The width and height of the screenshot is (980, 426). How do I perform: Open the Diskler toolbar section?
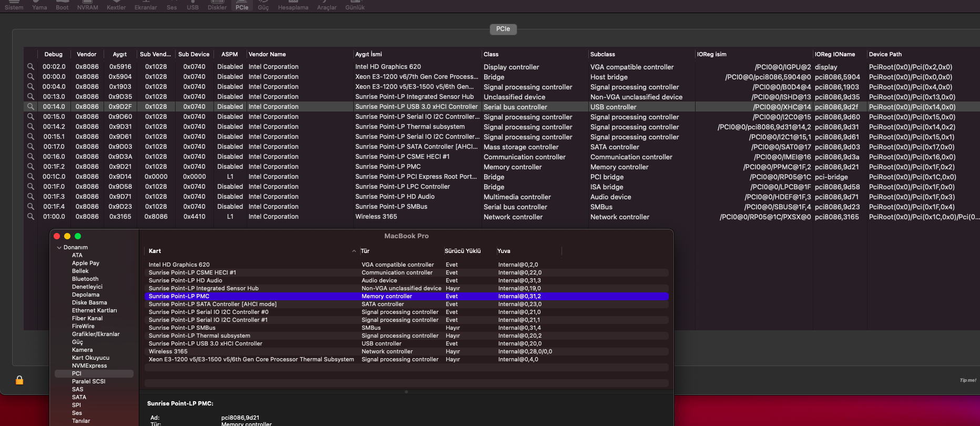coord(217,6)
